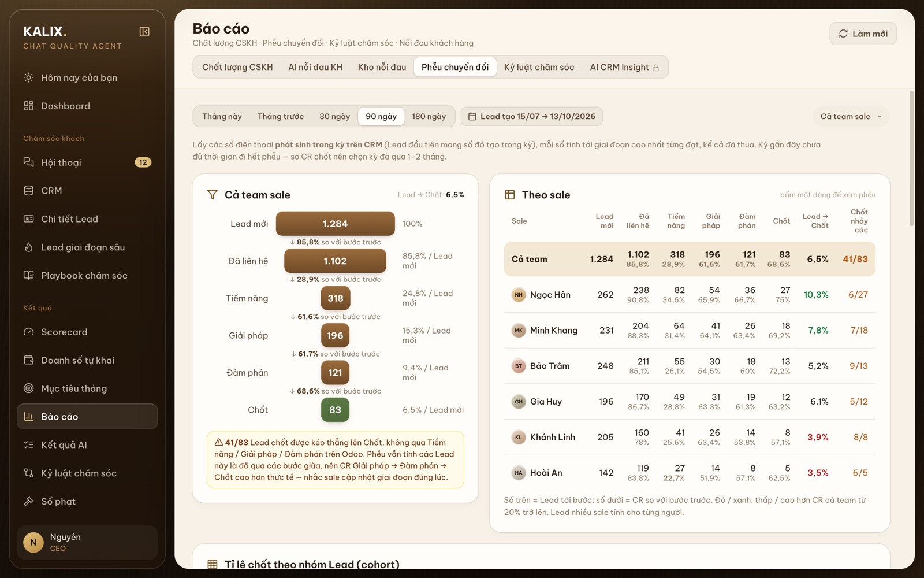Screen dimensions: 924x578
Task: Switch to Chất lượng CSKH tab
Action: click(237, 67)
